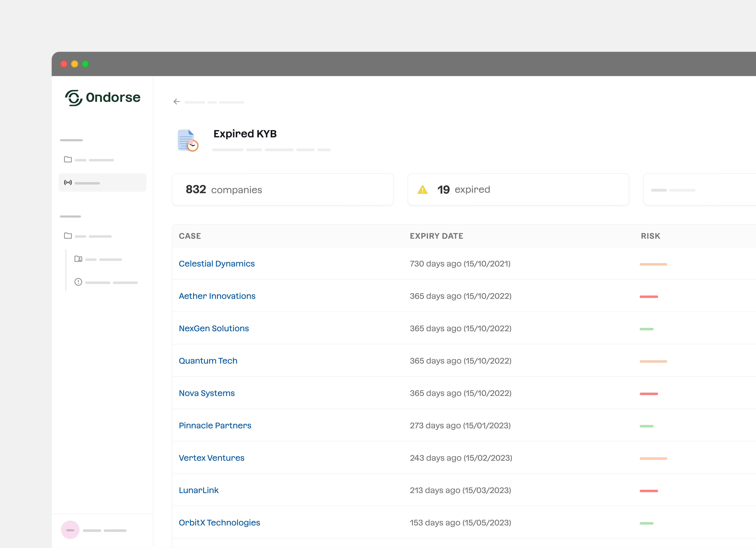Click the 832 companies summary card

tap(283, 189)
